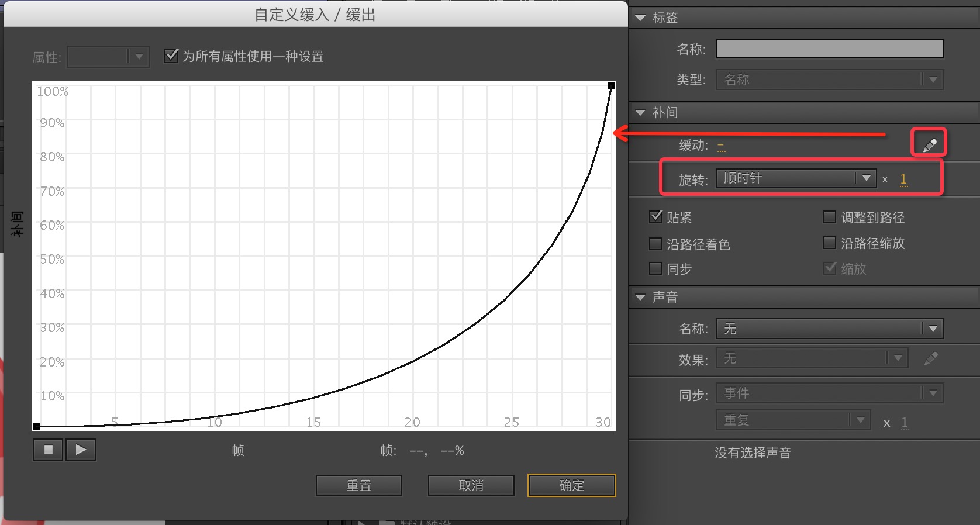The height and width of the screenshot is (525, 980).
Task: Click the rotation count value next to 顺时针
Action: (x=903, y=179)
